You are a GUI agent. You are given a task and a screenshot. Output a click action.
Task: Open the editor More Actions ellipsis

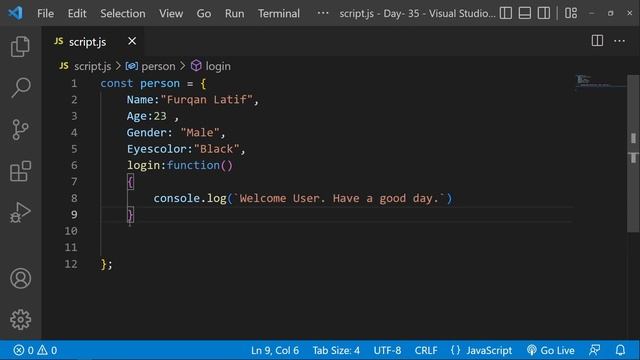[619, 41]
